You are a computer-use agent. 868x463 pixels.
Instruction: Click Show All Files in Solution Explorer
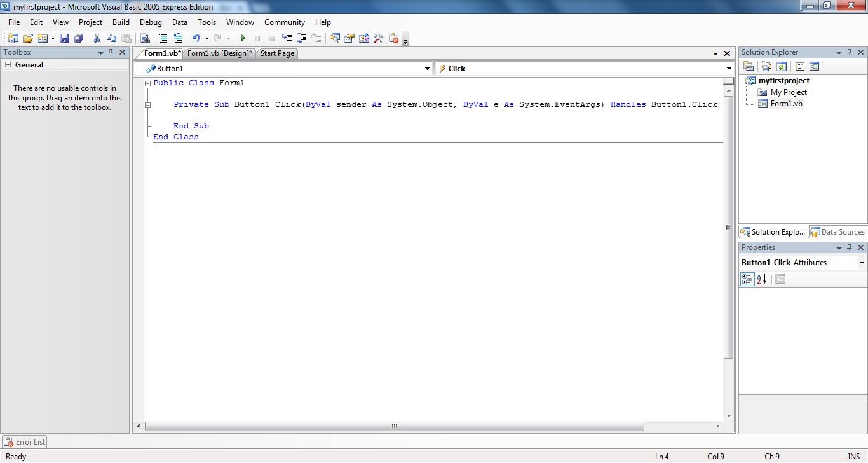pos(767,66)
